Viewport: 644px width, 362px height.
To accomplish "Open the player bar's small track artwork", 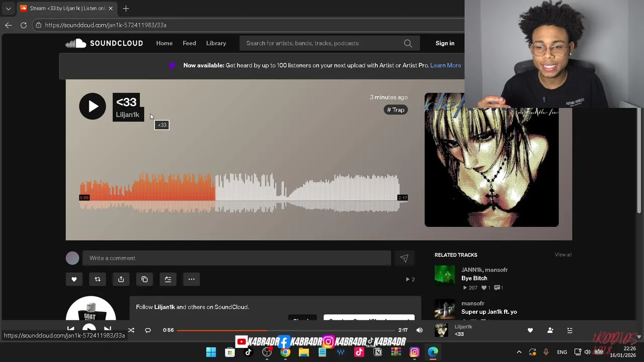I will coord(441,330).
